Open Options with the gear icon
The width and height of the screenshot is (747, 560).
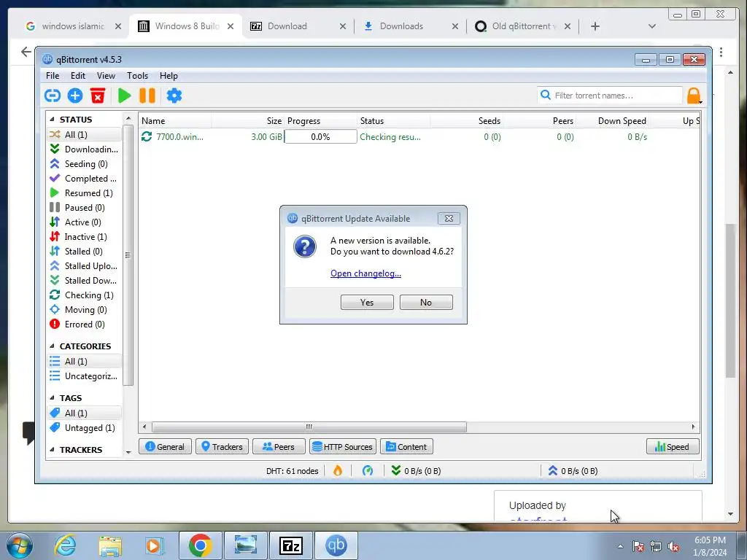(174, 96)
